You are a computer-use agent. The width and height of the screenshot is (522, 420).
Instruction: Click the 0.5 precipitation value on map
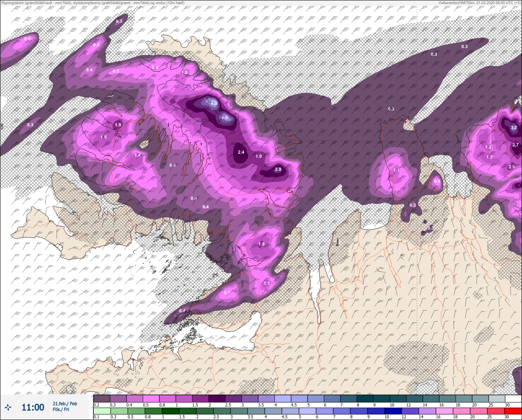pyautogui.click(x=116, y=71)
